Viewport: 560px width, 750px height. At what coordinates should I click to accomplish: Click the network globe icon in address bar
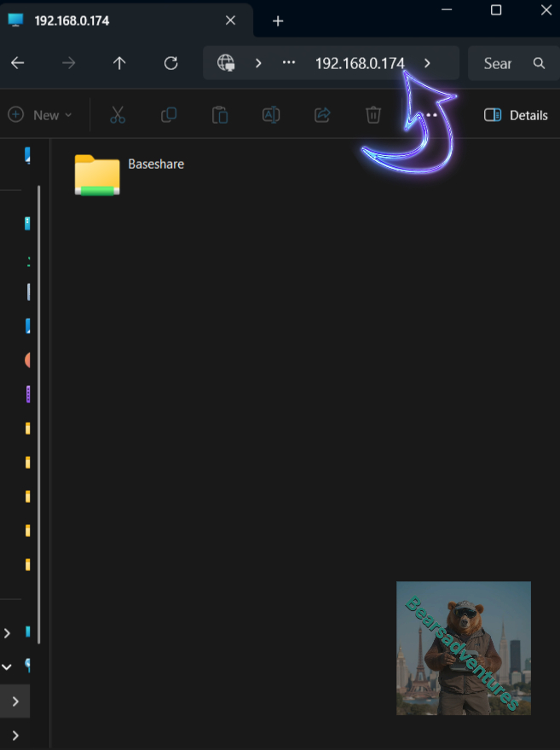pyautogui.click(x=226, y=63)
